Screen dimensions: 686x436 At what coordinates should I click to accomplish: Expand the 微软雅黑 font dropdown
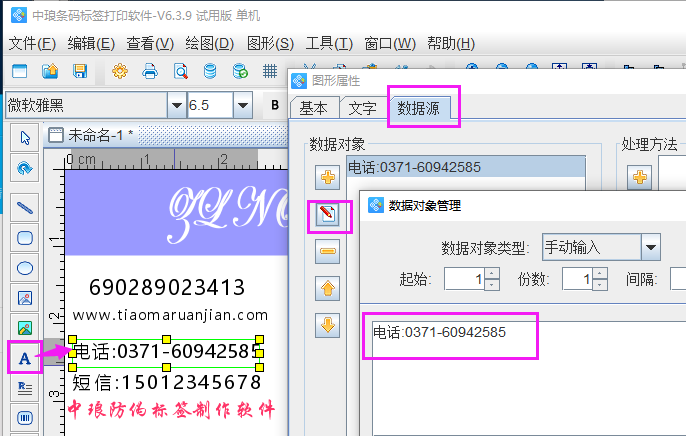click(x=177, y=105)
